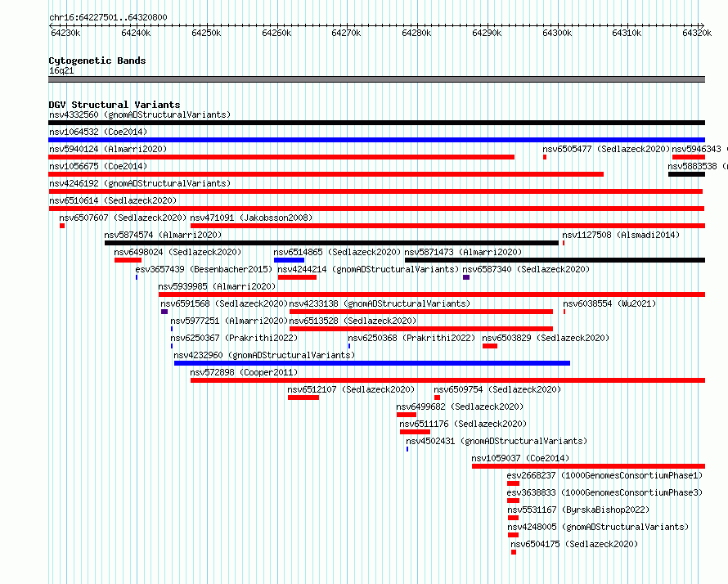
Task: Click nsv4232960 gnomAD variant label
Action: click(264, 355)
